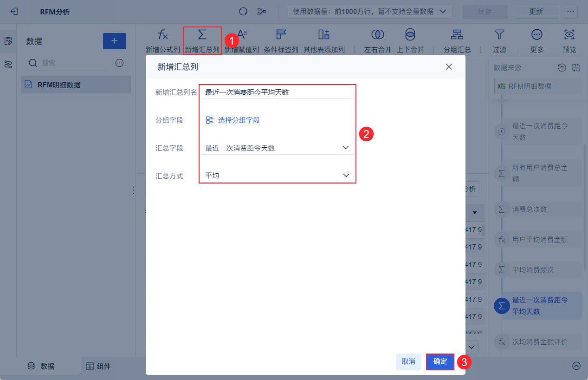
Task: Open the data edit sidebar icon
Action: (x=8, y=41)
